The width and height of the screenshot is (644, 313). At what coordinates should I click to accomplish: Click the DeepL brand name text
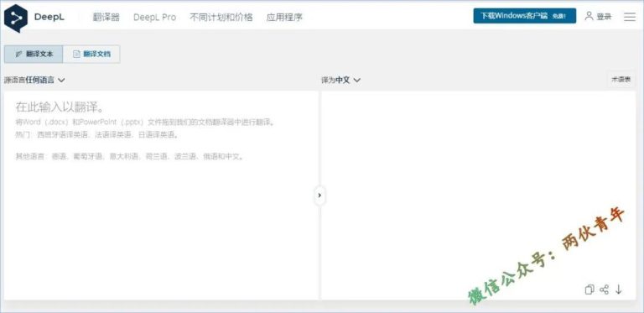coord(49,18)
